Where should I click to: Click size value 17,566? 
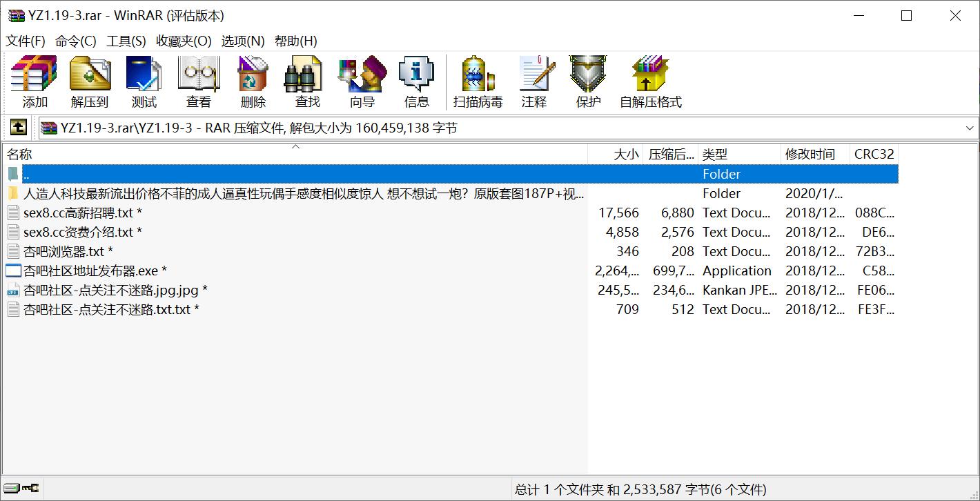618,213
